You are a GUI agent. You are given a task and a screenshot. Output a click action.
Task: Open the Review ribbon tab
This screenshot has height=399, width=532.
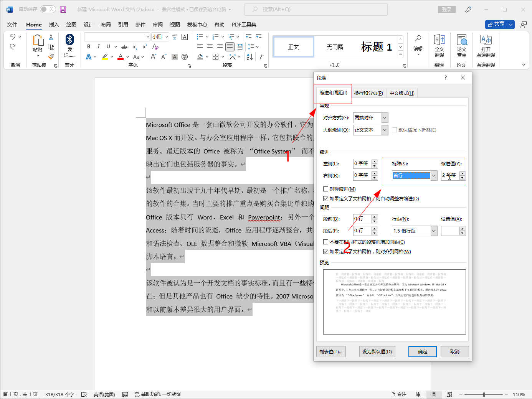pyautogui.click(x=158, y=25)
